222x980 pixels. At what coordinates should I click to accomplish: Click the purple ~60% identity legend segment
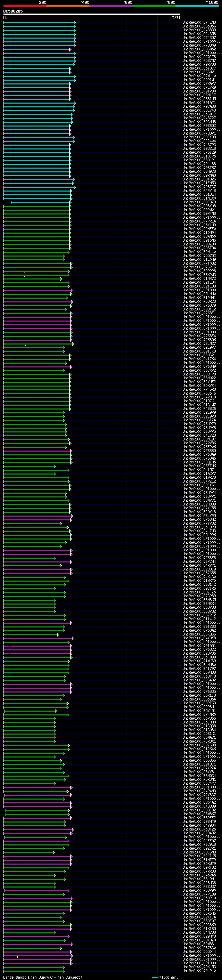111,6
